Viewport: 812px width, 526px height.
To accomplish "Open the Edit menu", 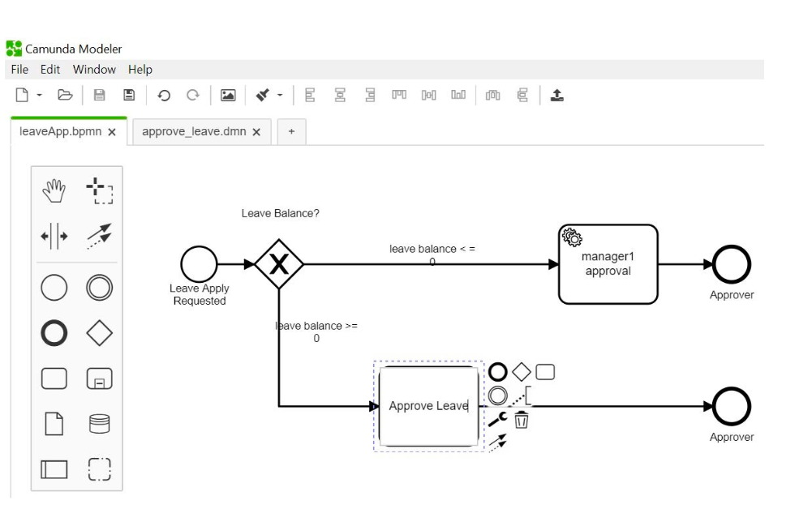I will (x=49, y=69).
